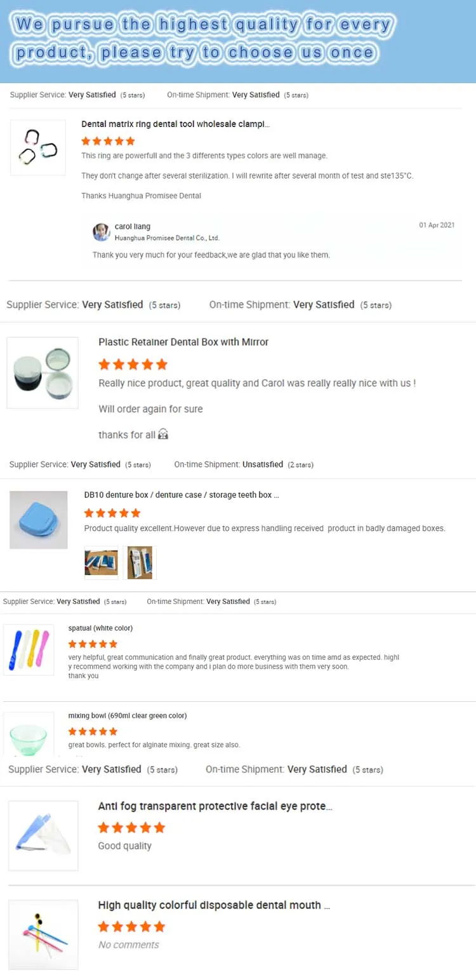Click the star rating under Plastic Retainer Box
This screenshot has width=476, height=980.
pos(133,365)
